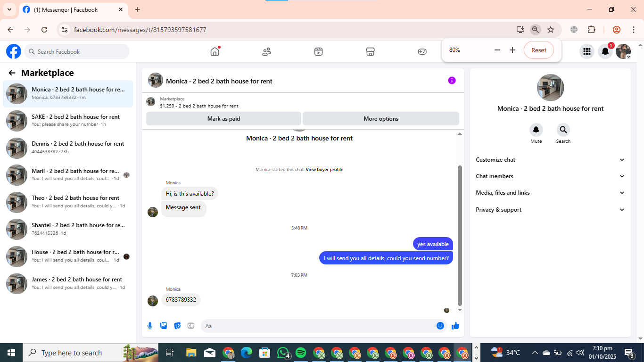This screenshot has height=362, width=644.
Task: Expand the Customize chat section
Action: pyautogui.click(x=550, y=160)
